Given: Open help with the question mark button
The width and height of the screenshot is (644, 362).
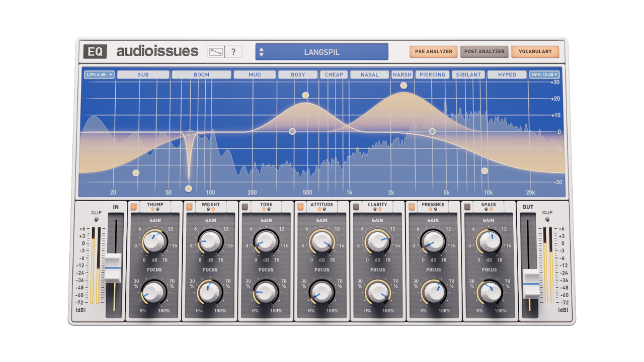Looking at the screenshot, I should coord(233,51).
